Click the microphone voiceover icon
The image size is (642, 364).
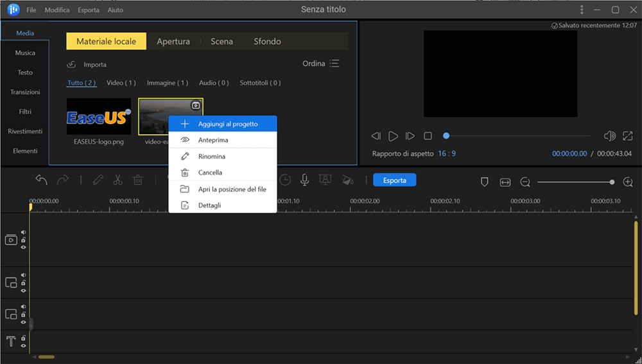coord(304,180)
